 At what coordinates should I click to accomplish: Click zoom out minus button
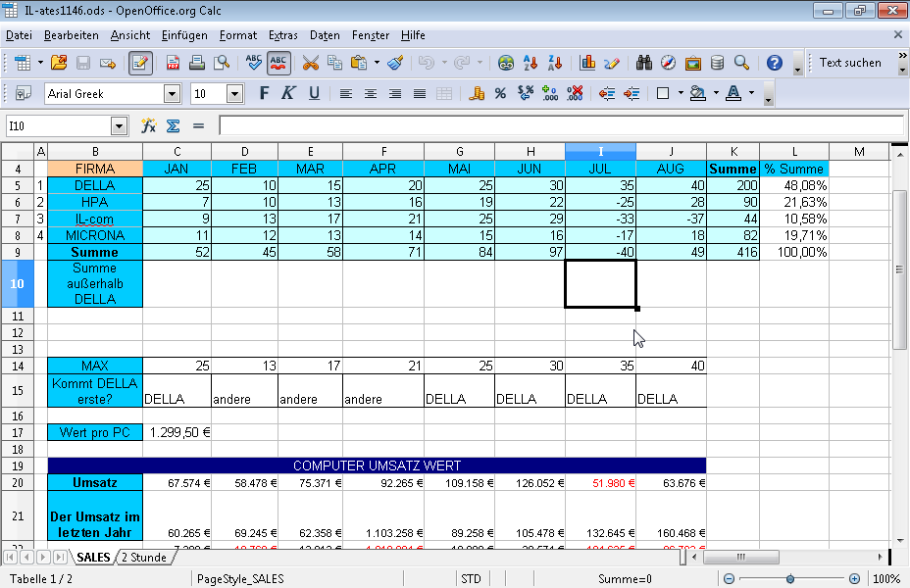(729, 579)
